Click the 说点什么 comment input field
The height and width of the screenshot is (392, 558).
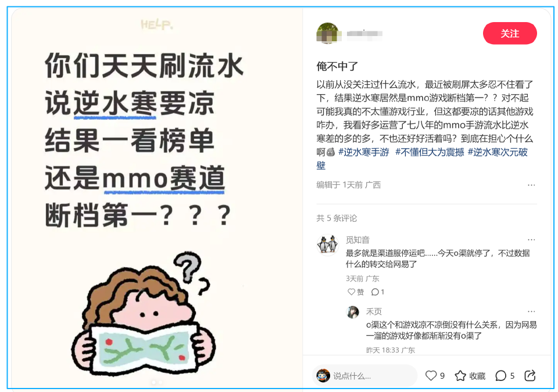point(365,376)
